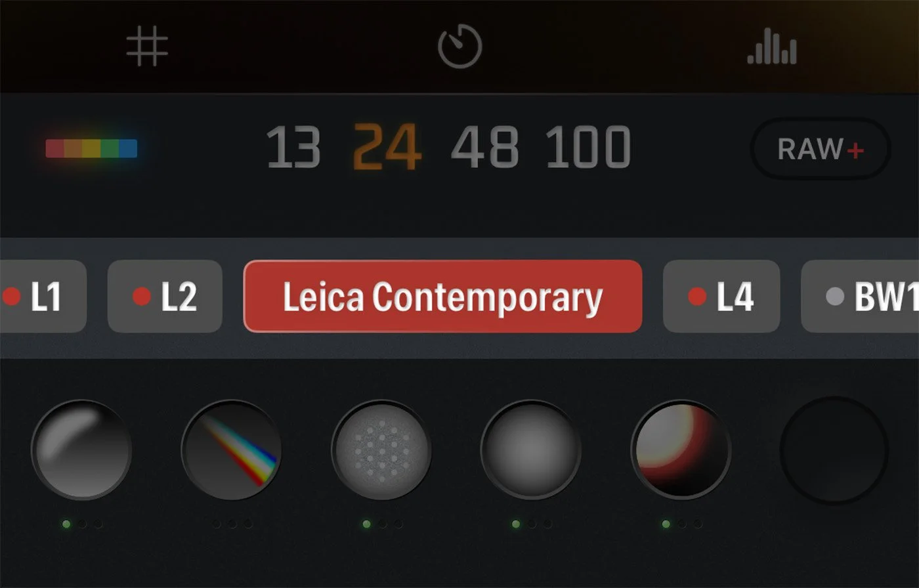Choose the 100 focal length
This screenshot has height=588, width=919.
coord(588,148)
